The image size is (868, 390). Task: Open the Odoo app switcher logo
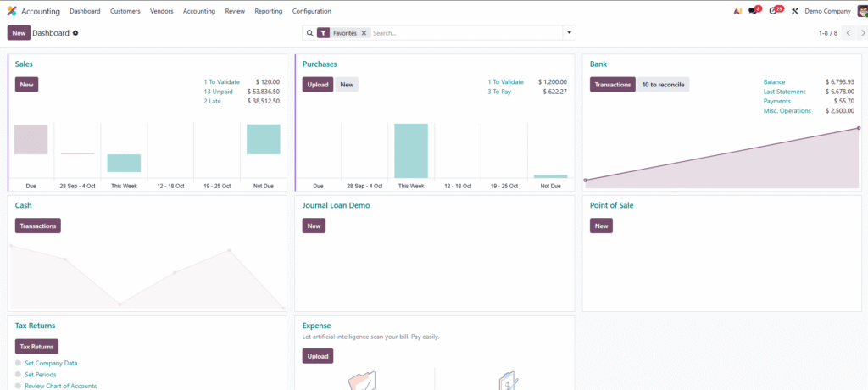click(x=12, y=11)
